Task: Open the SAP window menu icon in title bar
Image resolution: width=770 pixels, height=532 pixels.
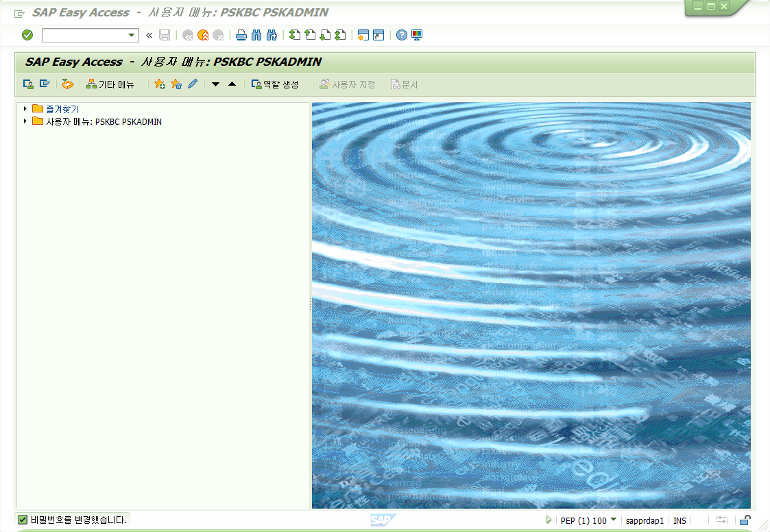Action: 19,13
